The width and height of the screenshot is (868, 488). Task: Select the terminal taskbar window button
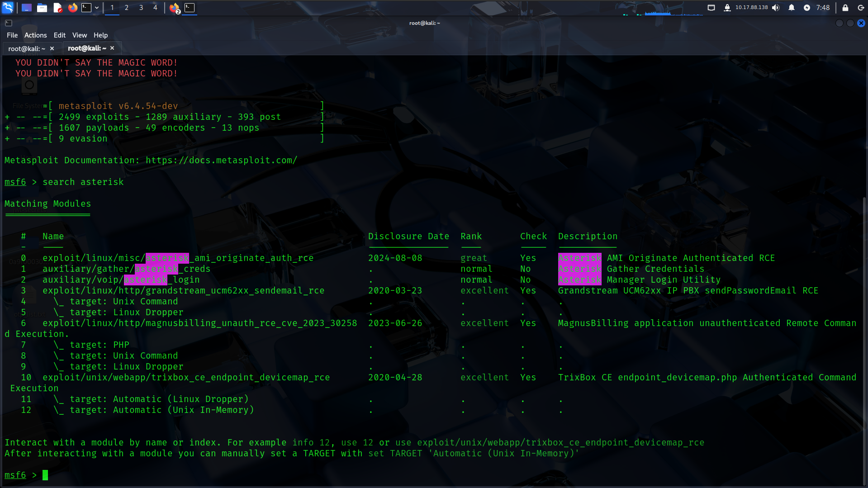pos(190,8)
